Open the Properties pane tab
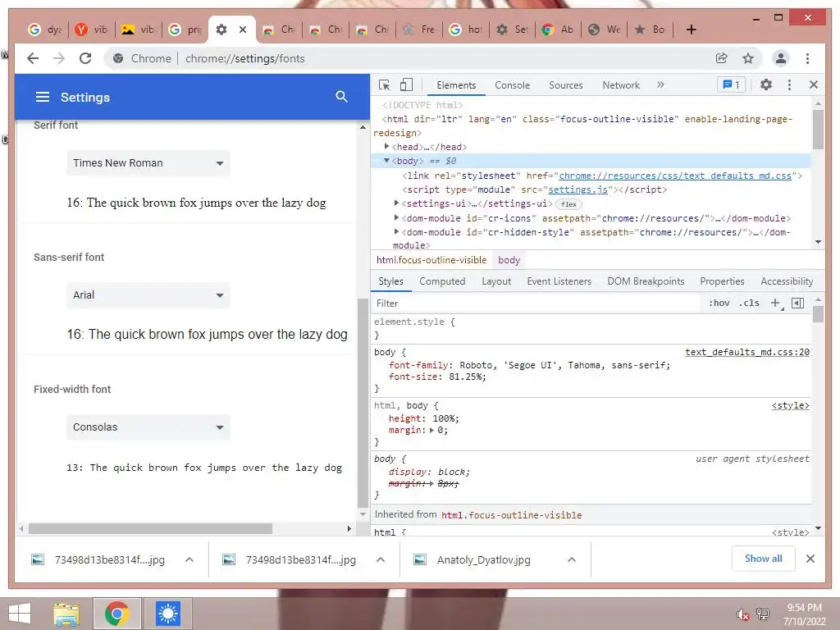 pyautogui.click(x=722, y=281)
